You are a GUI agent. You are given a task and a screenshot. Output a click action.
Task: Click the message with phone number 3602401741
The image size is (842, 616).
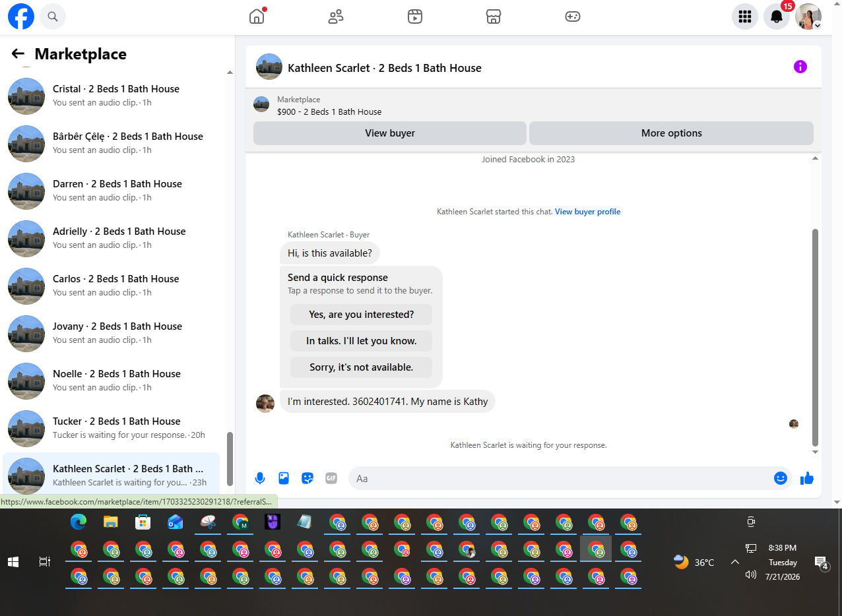[387, 401]
